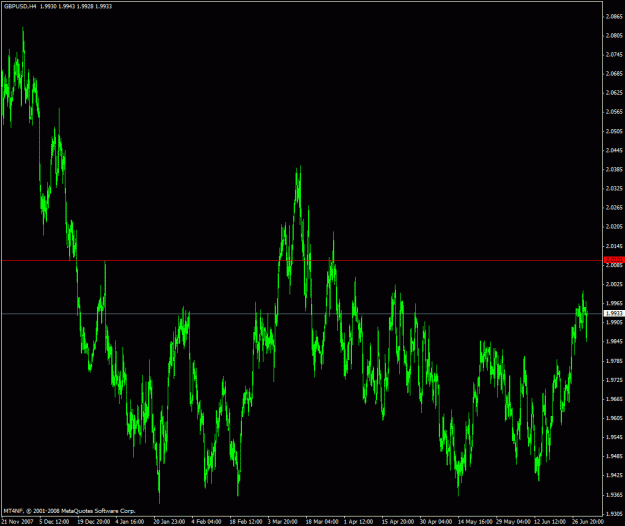
Task: Click the 1.9725 price scale label
Action: (614, 380)
